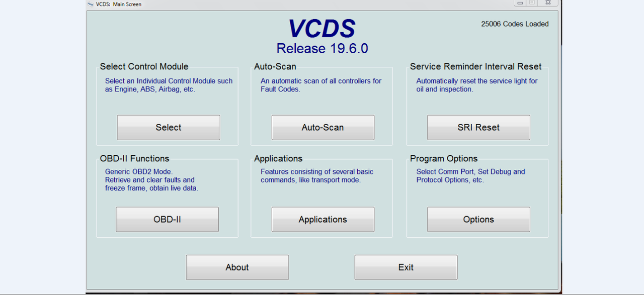Click the 'VCDS: Main Screen' window title

click(119, 4)
